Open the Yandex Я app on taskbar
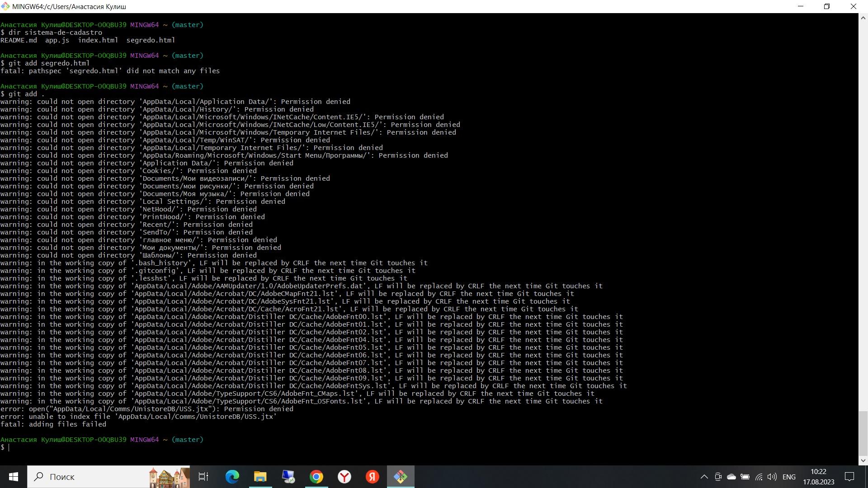This screenshot has width=868, height=488. pyautogui.click(x=373, y=477)
